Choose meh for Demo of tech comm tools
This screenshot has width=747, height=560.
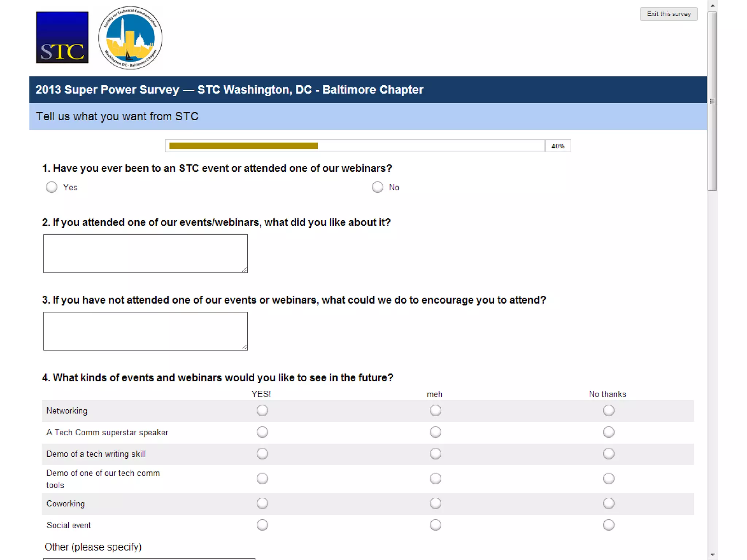click(435, 478)
